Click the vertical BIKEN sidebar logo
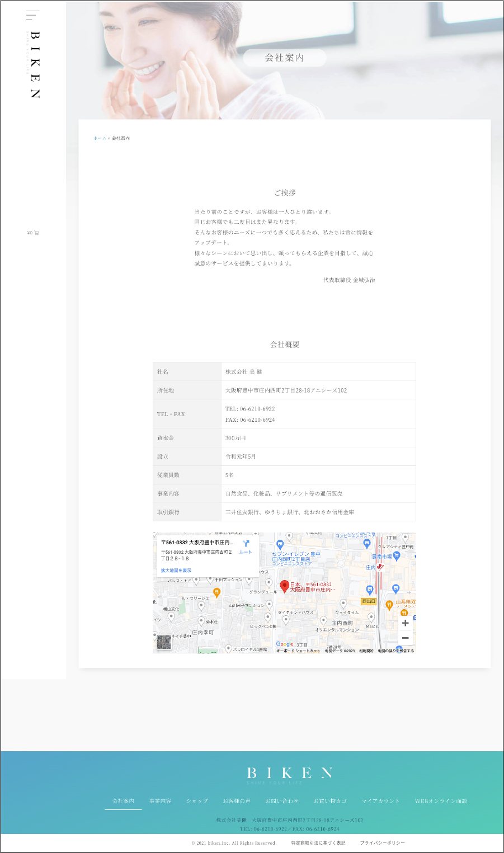 tap(34, 65)
